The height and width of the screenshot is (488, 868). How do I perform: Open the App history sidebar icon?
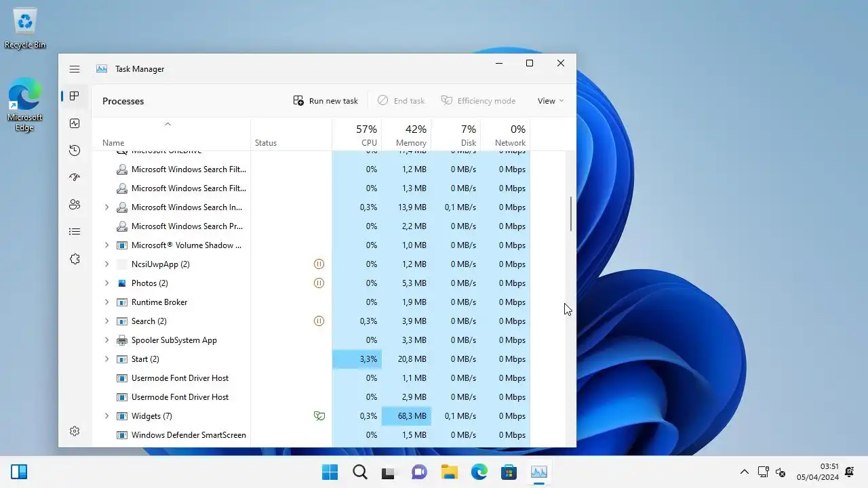tap(75, 150)
